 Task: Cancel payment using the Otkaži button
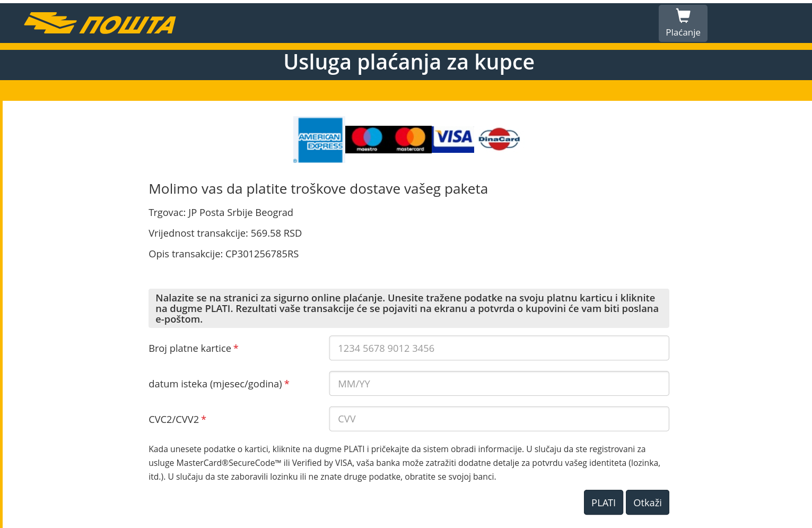[648, 503]
